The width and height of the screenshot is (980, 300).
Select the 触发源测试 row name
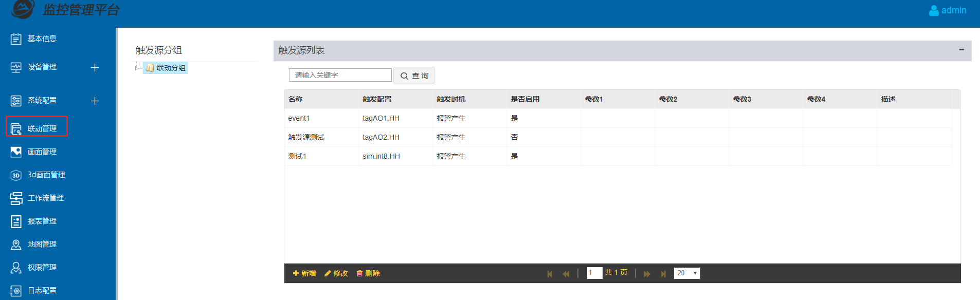(306, 137)
